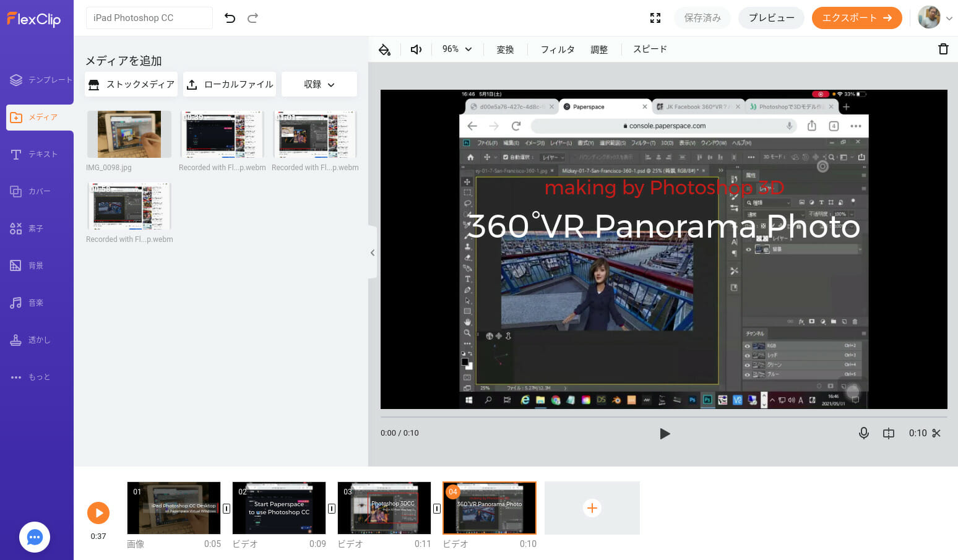Select the 01:01 recorded webm thumbnail
Viewport: 958px width, 560px height.
(x=315, y=134)
